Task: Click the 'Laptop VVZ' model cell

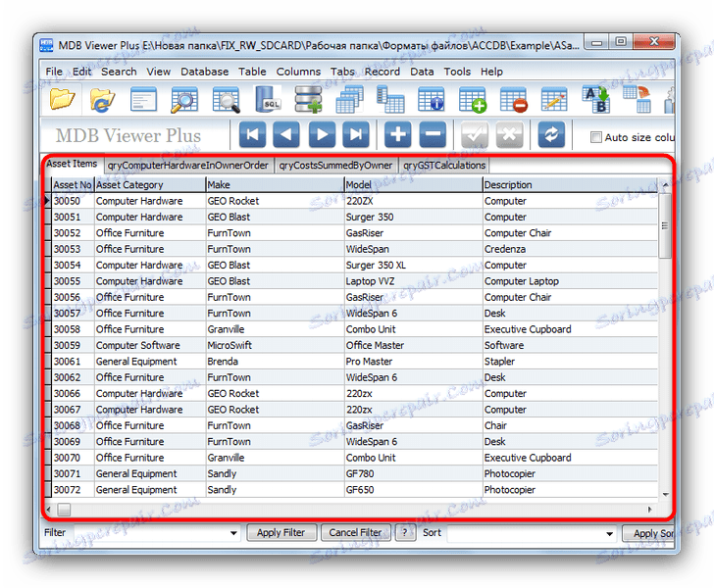Action: point(414,281)
